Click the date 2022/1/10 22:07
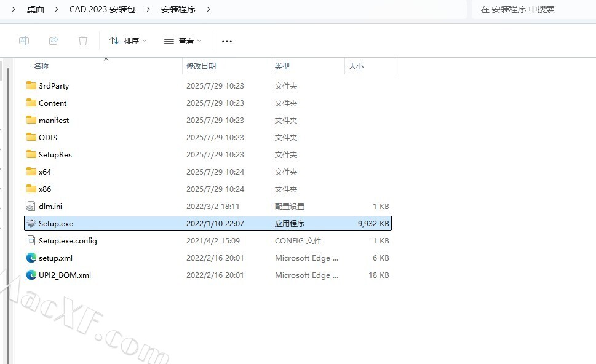Image resolution: width=596 pixels, height=364 pixels. point(215,223)
